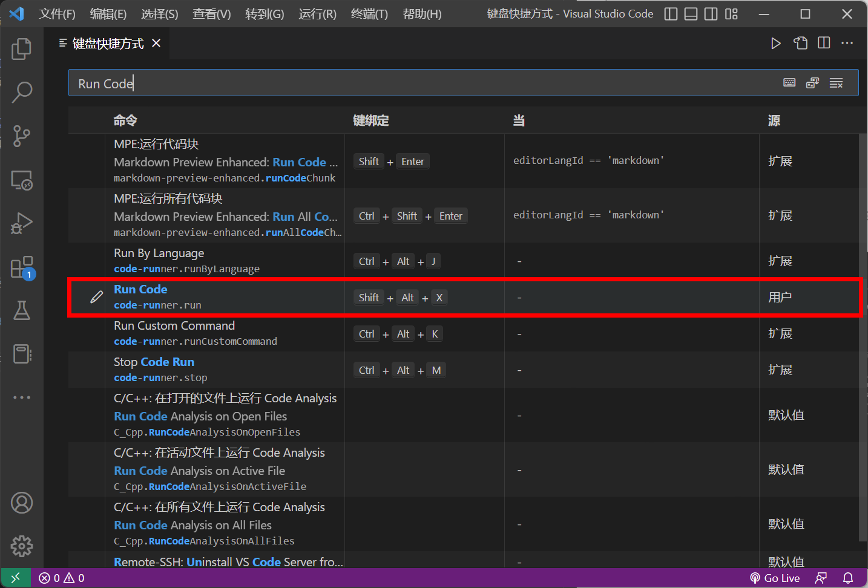Open the Manage gear icon
The height and width of the screenshot is (588, 868).
(22, 546)
